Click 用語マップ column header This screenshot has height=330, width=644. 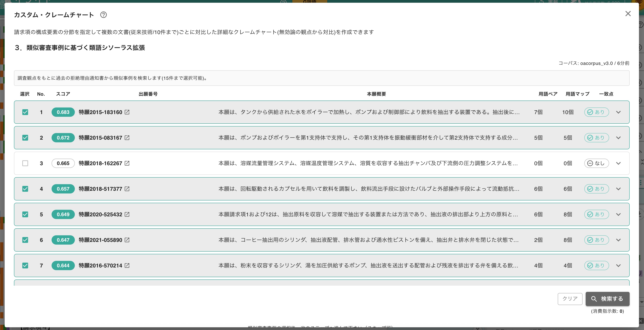coord(578,94)
